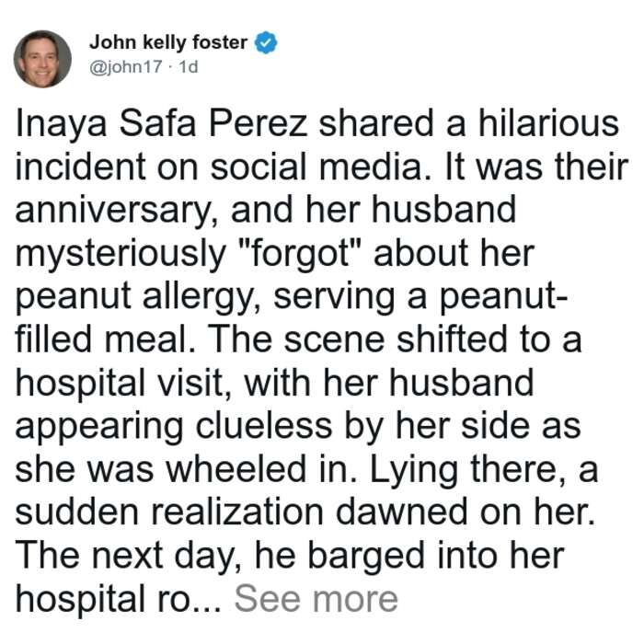
Task: Click the word clueless in the post
Action: (264, 426)
